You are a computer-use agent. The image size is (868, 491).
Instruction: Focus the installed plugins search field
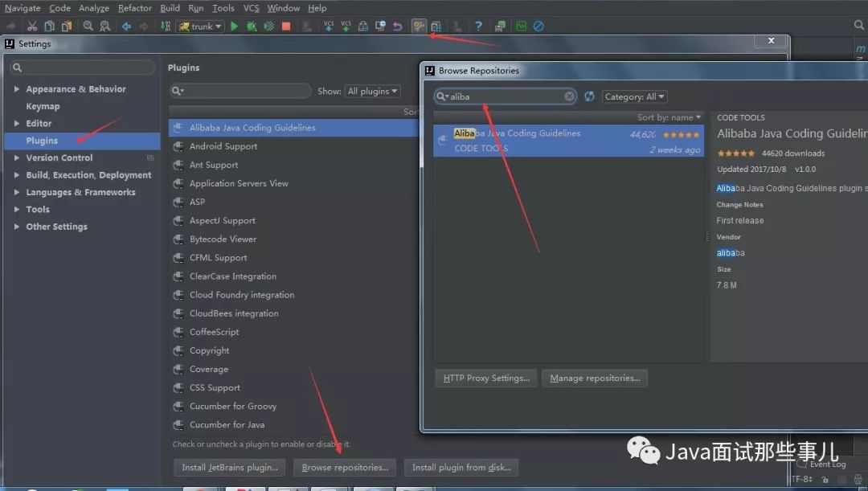240,91
